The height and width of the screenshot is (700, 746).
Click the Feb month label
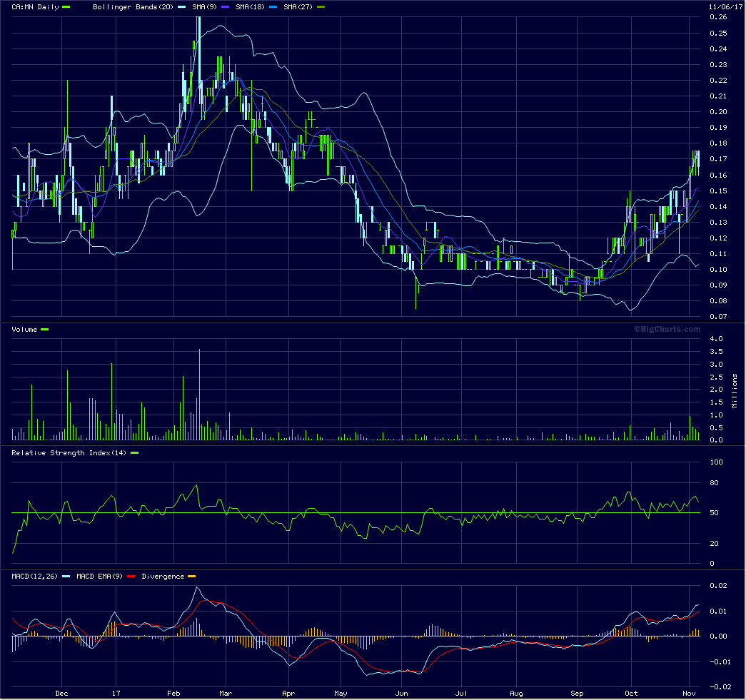173,694
